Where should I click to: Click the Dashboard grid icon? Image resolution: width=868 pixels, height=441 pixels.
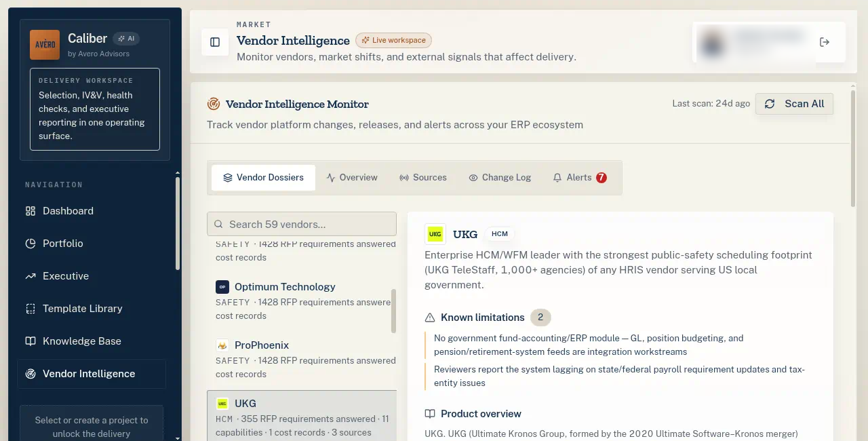31,211
